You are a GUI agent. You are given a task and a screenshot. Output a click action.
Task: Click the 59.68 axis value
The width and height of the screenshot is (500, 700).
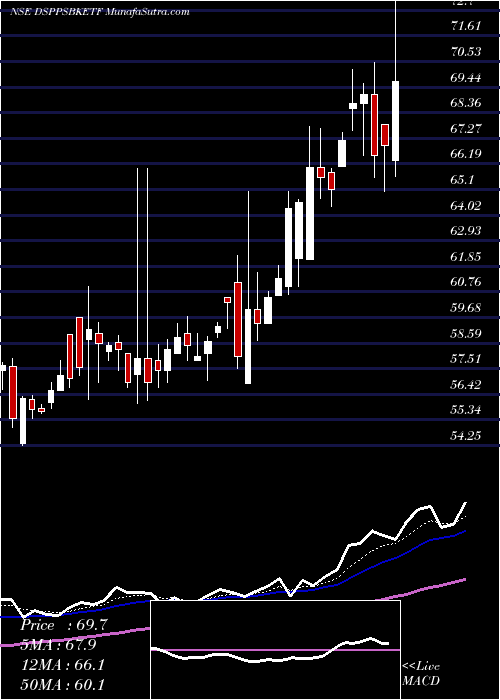(x=466, y=308)
